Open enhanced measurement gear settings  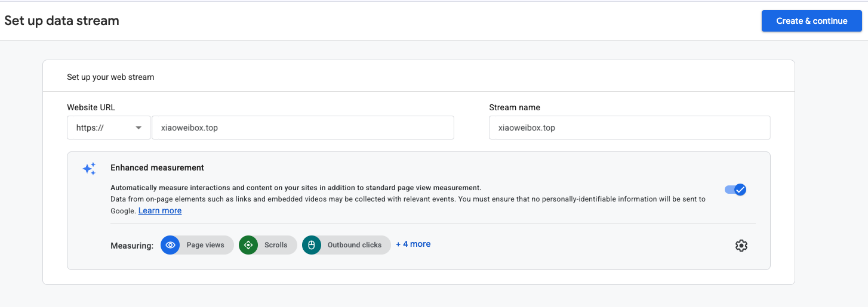pos(741,246)
